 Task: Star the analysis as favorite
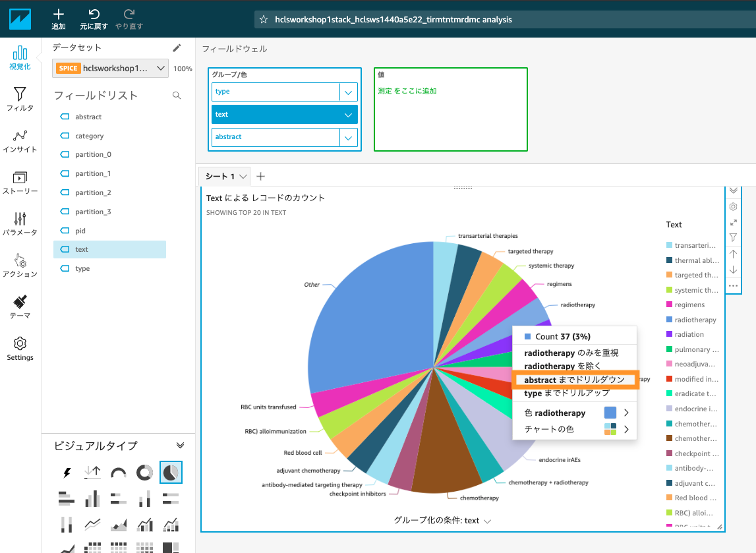pos(263,19)
